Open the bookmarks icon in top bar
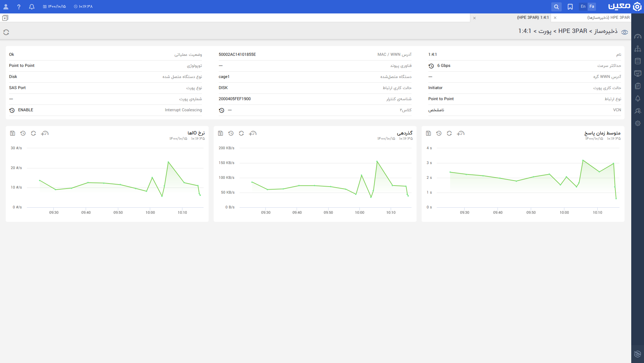 [570, 7]
